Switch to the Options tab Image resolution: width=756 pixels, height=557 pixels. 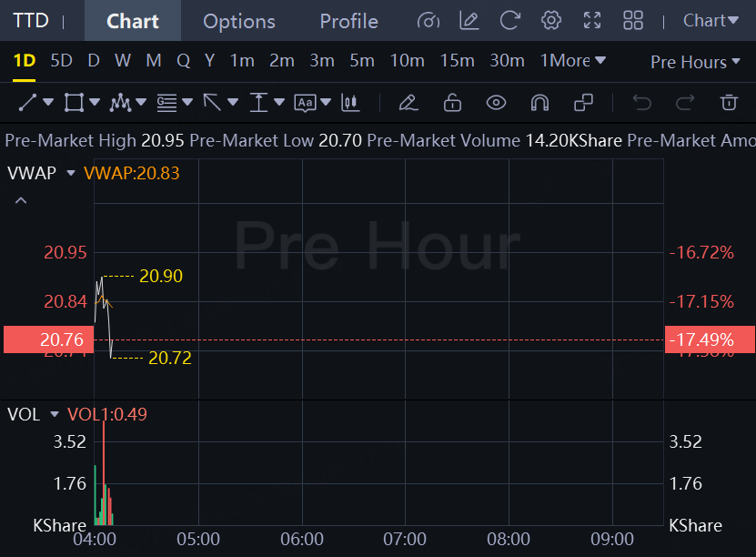[239, 21]
